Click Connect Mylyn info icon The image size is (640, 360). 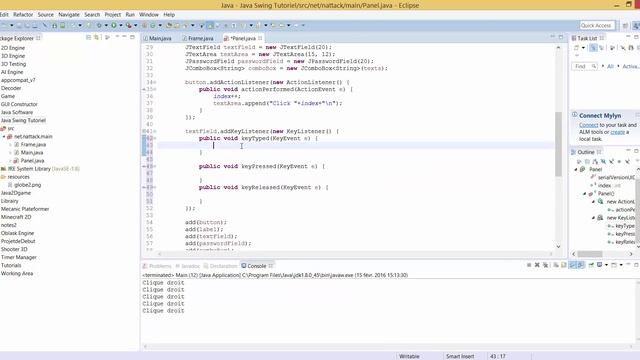click(x=574, y=115)
